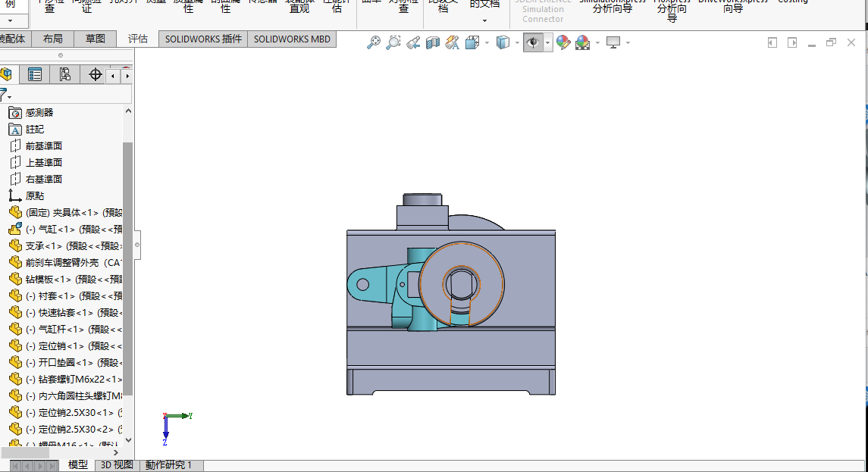Switch to the 评估 ribbon tab
Screen dimensions: 868x472
(x=138, y=39)
